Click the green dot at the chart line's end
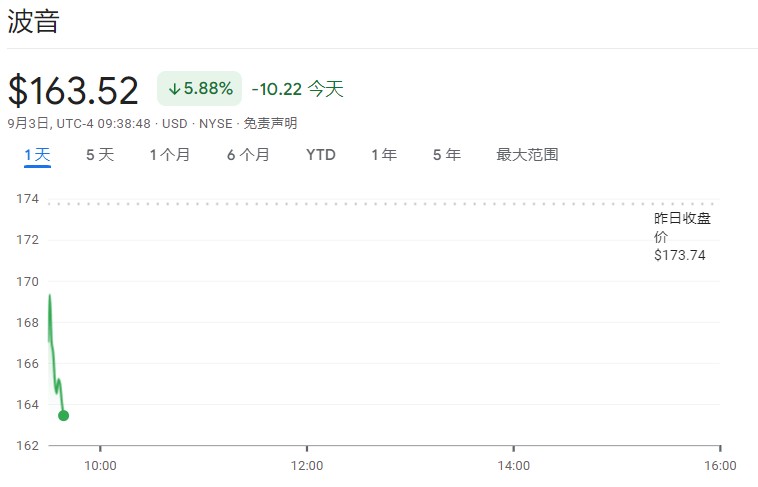 [x=63, y=415]
